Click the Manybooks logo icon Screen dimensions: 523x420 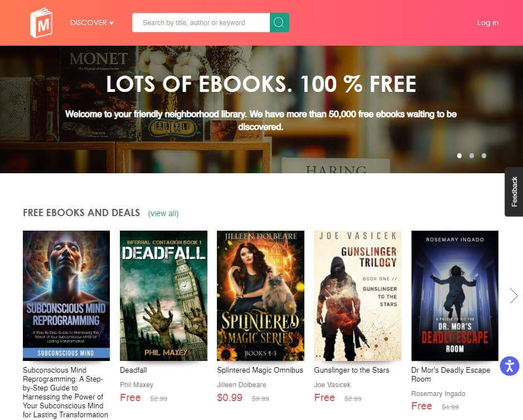point(41,23)
